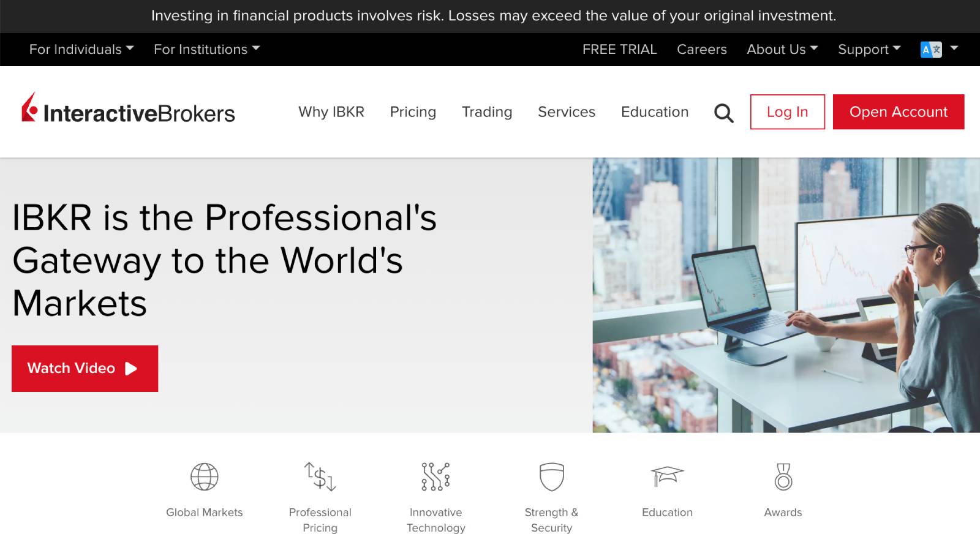
Task: Click the language selector dropdown arrow
Action: tap(954, 48)
